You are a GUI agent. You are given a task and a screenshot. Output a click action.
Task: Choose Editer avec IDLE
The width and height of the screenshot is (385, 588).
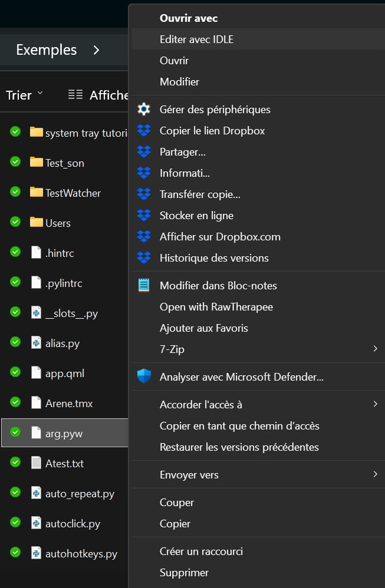pyautogui.click(x=196, y=39)
